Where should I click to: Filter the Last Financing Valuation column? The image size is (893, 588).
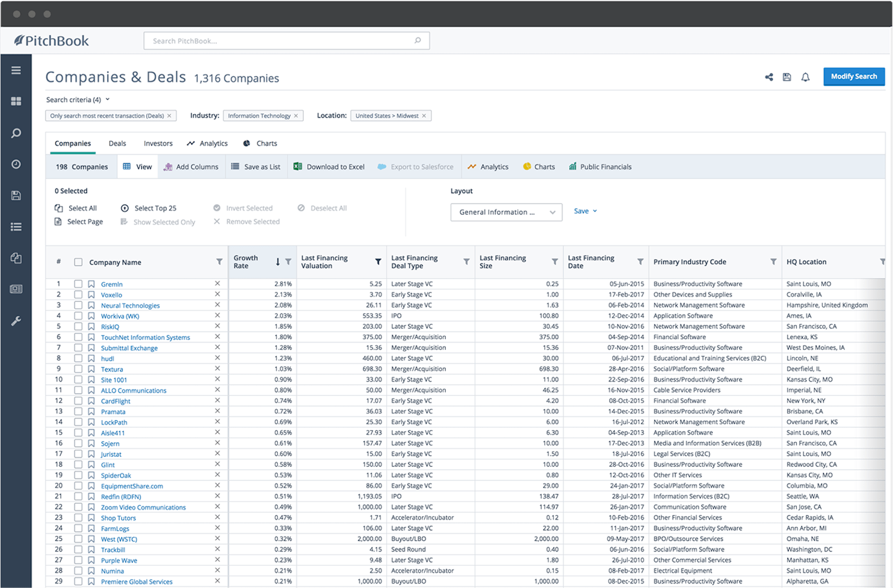pyautogui.click(x=378, y=262)
